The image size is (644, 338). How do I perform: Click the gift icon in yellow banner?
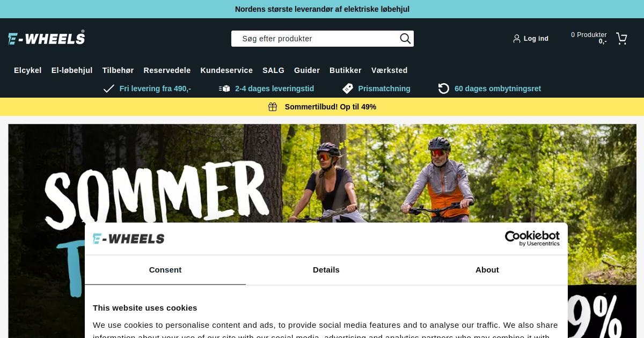(x=273, y=107)
